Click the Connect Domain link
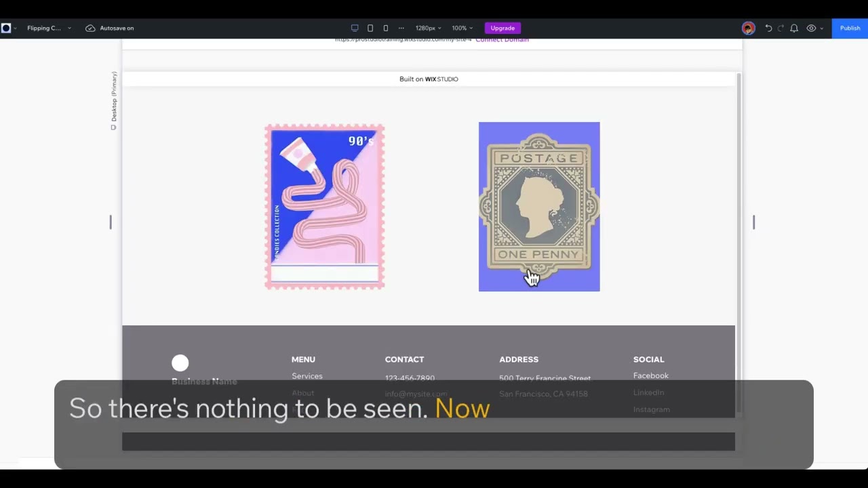 tap(502, 40)
